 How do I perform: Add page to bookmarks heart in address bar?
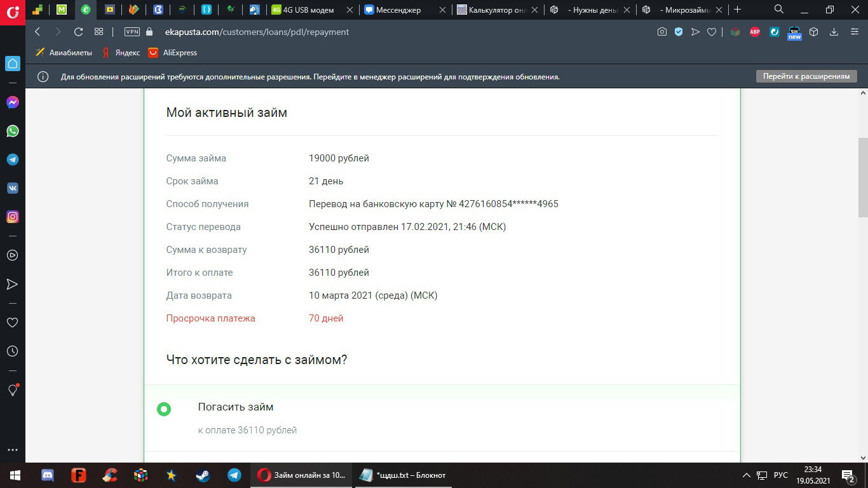[x=712, y=32]
